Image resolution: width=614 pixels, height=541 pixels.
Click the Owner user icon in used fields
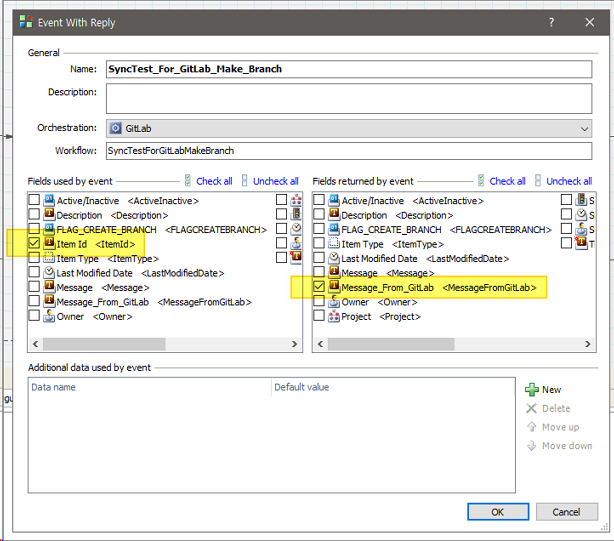[49, 316]
